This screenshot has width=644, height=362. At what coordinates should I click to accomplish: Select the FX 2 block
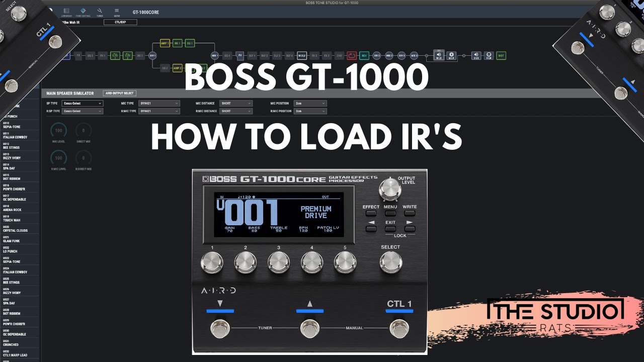click(314, 55)
